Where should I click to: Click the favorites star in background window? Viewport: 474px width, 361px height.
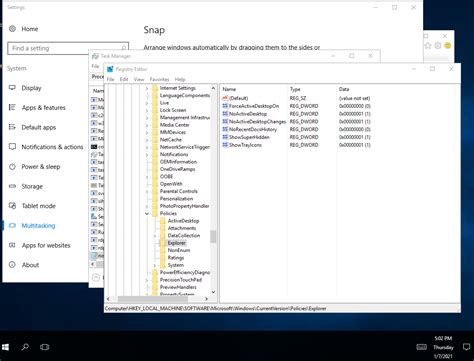[x=428, y=46]
